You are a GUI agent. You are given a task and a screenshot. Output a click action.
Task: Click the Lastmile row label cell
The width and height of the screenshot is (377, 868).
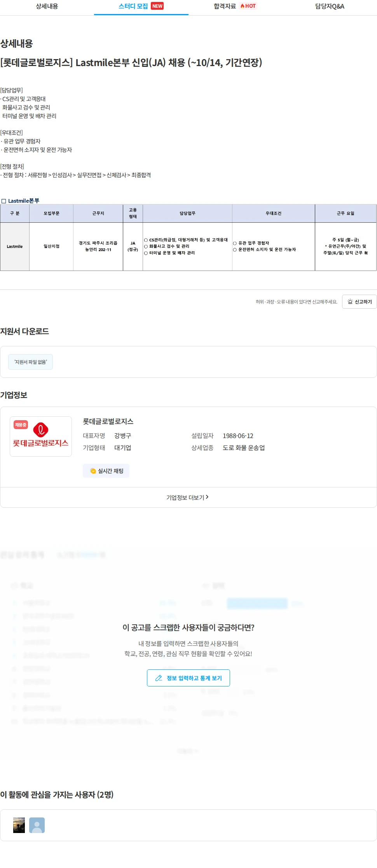pyautogui.click(x=15, y=246)
